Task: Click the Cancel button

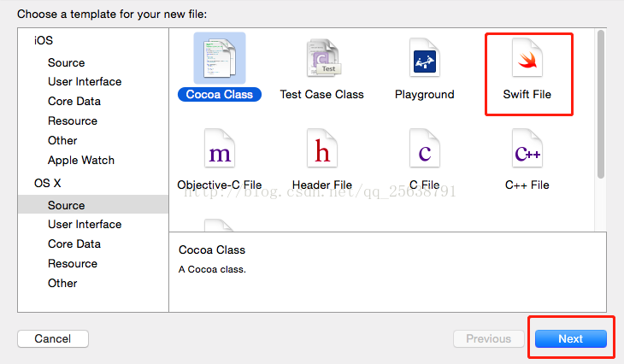Action: pyautogui.click(x=53, y=338)
